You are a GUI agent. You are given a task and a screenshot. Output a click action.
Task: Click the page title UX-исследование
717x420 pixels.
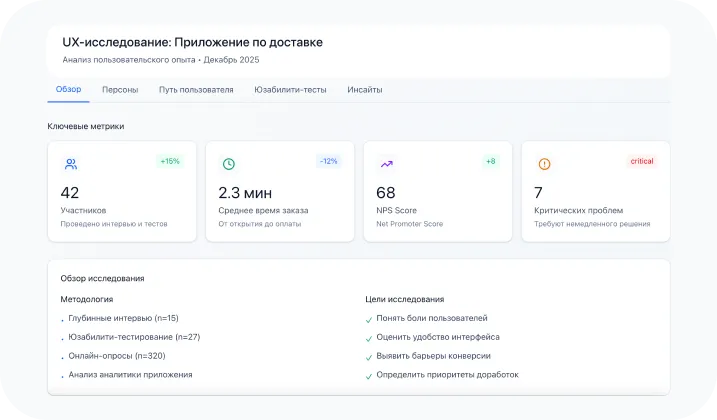193,42
